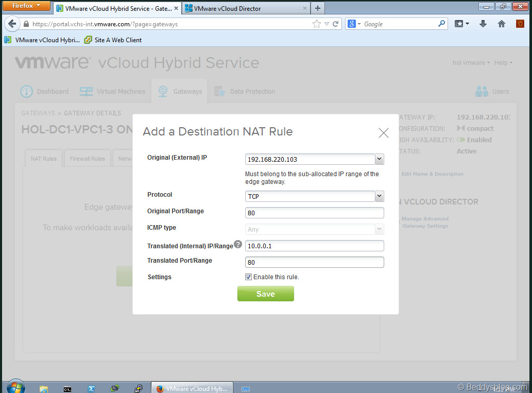Click the green Save button

(x=266, y=294)
